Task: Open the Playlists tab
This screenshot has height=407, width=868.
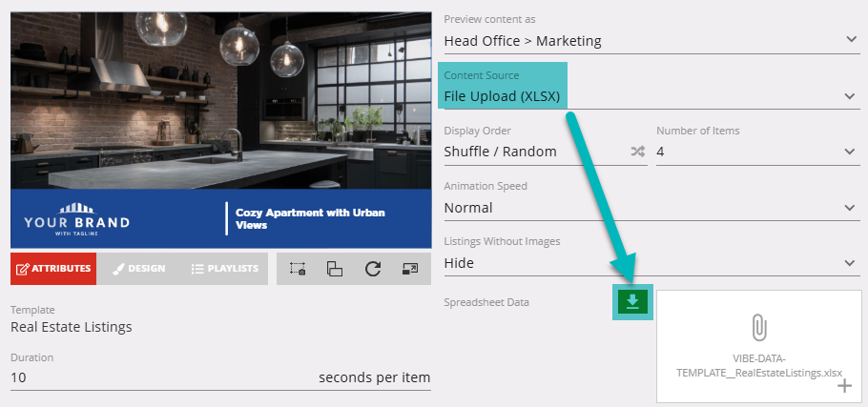Action: [x=224, y=269]
